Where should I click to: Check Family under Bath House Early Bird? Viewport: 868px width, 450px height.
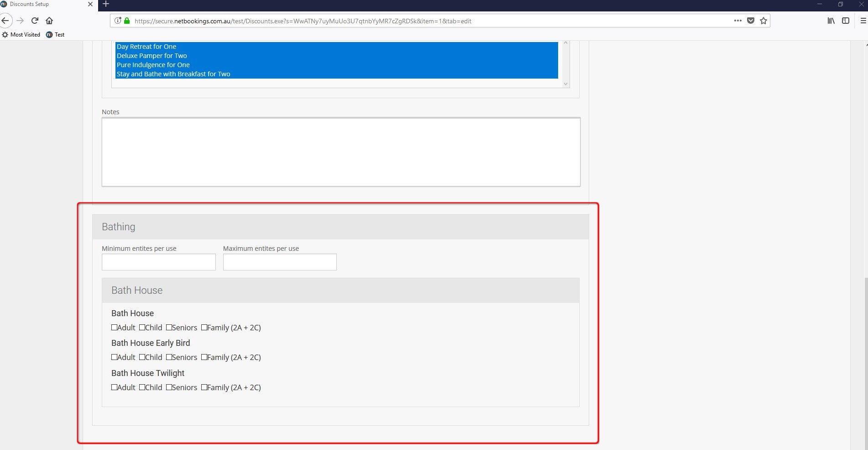coord(204,357)
